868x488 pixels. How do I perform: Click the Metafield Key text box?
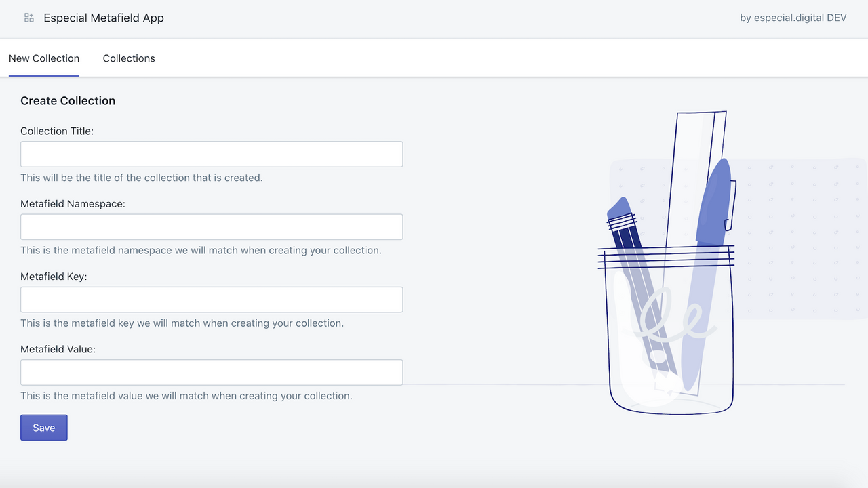tap(212, 300)
